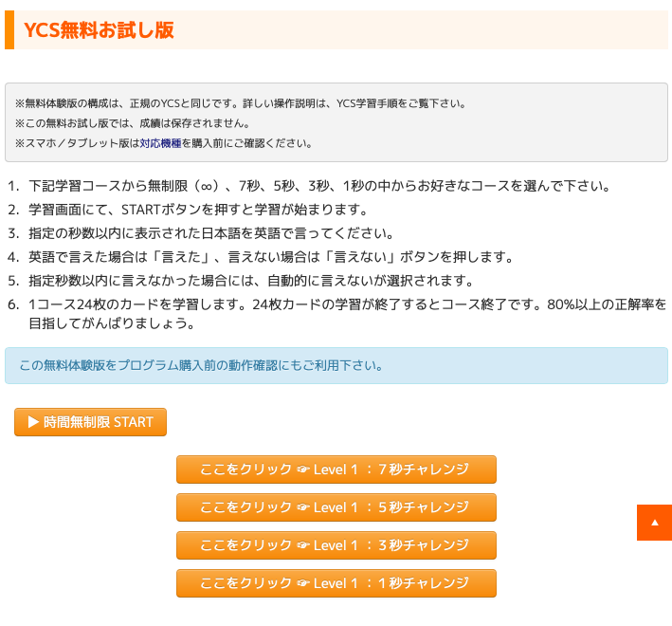Click pointing hand icon on 3秒チャレンジ button
This screenshot has height=626, width=672.
[x=303, y=545]
